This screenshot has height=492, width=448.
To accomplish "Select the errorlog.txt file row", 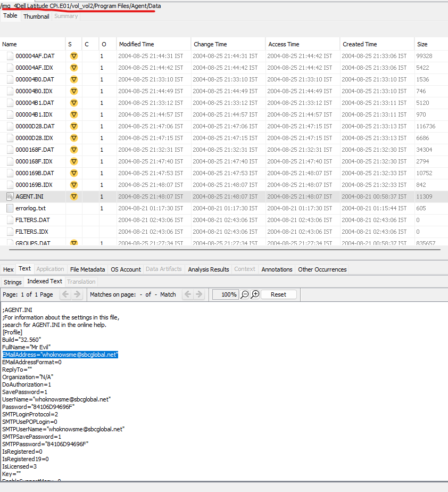I will pyautogui.click(x=106, y=208).
